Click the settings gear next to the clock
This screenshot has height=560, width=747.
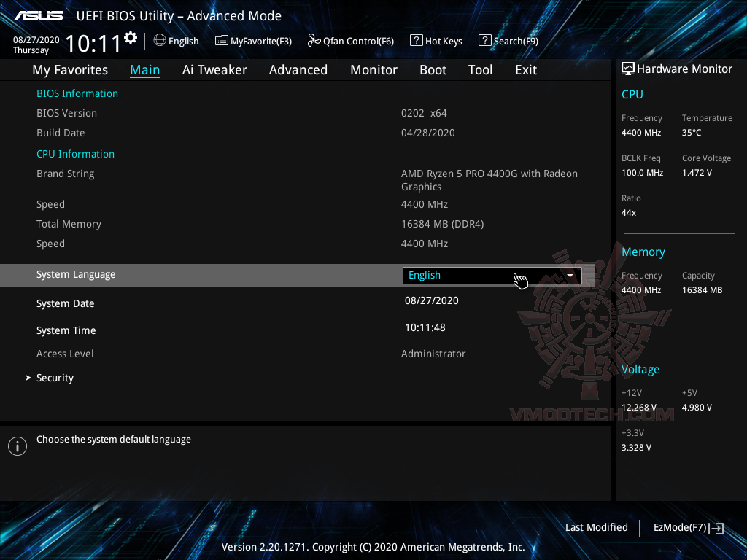(131, 38)
